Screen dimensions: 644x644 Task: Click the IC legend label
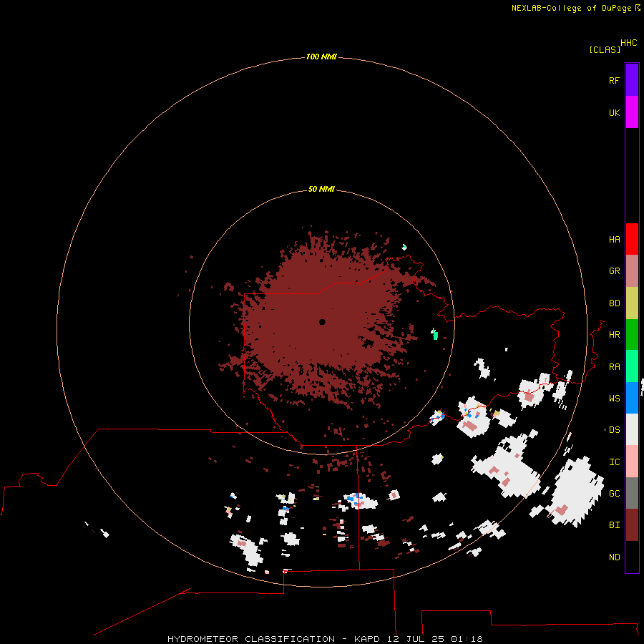click(x=615, y=462)
